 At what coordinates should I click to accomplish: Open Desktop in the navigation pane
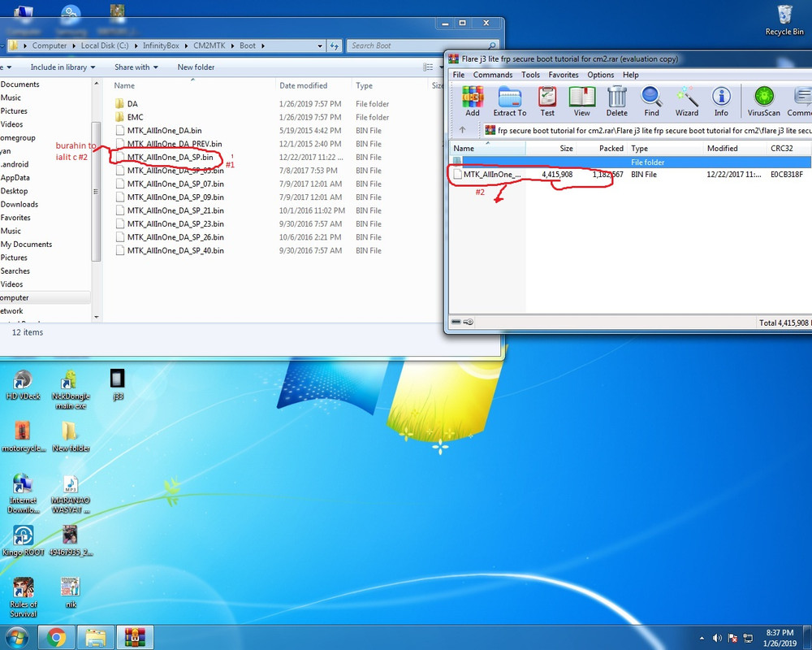(x=14, y=191)
